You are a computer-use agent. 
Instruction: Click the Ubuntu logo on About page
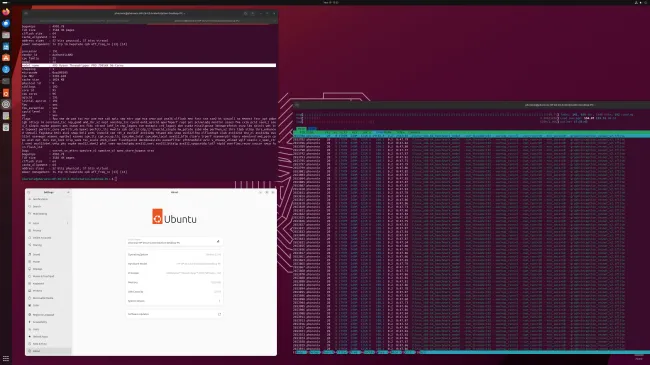click(x=174, y=217)
